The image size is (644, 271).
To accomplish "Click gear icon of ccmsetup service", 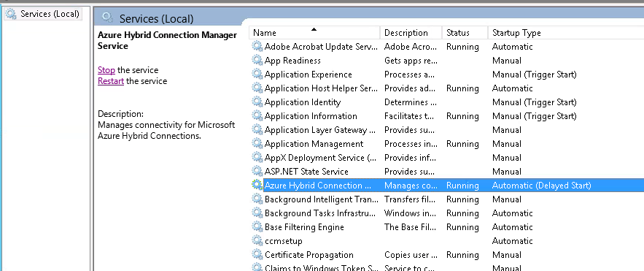I will (257, 240).
